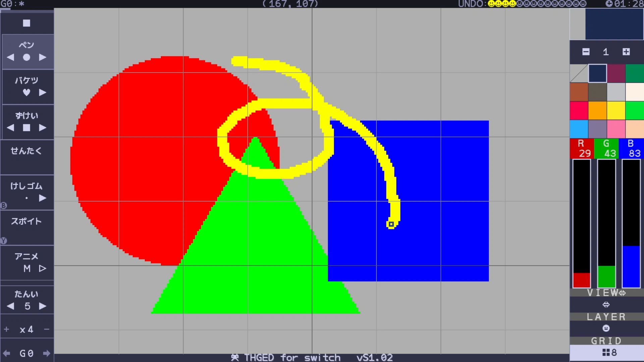Click the B value 83 label
The height and width of the screenshot is (362, 644).
pyautogui.click(x=631, y=148)
